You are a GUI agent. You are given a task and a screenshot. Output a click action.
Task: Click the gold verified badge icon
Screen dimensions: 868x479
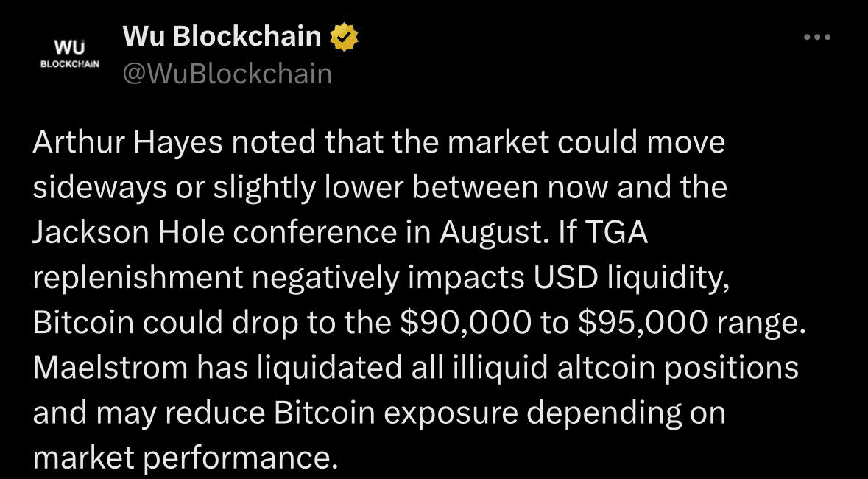[345, 37]
